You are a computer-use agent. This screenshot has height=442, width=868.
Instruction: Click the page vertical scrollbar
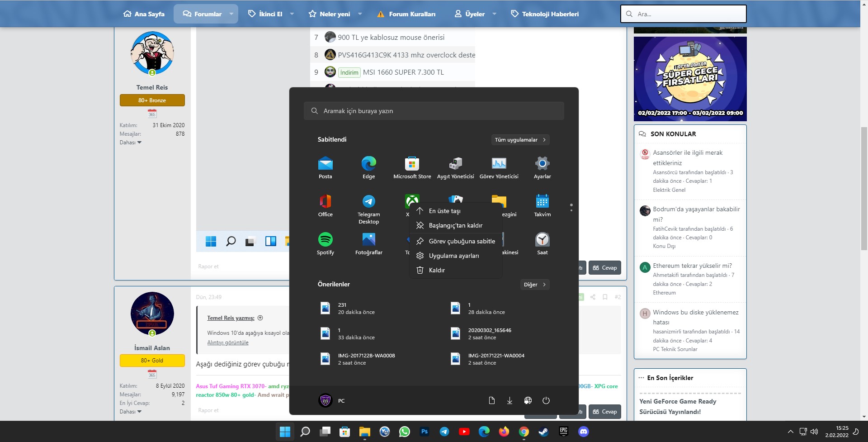(x=864, y=188)
